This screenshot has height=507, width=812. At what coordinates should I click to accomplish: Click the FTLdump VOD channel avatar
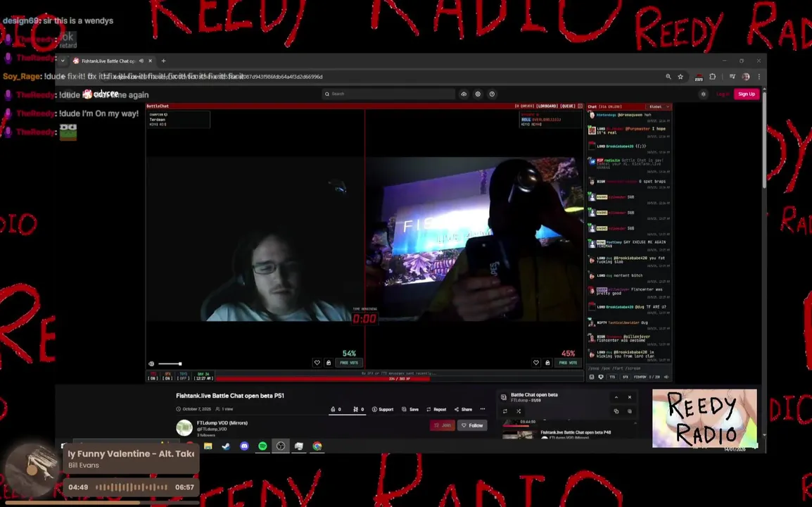tap(184, 427)
